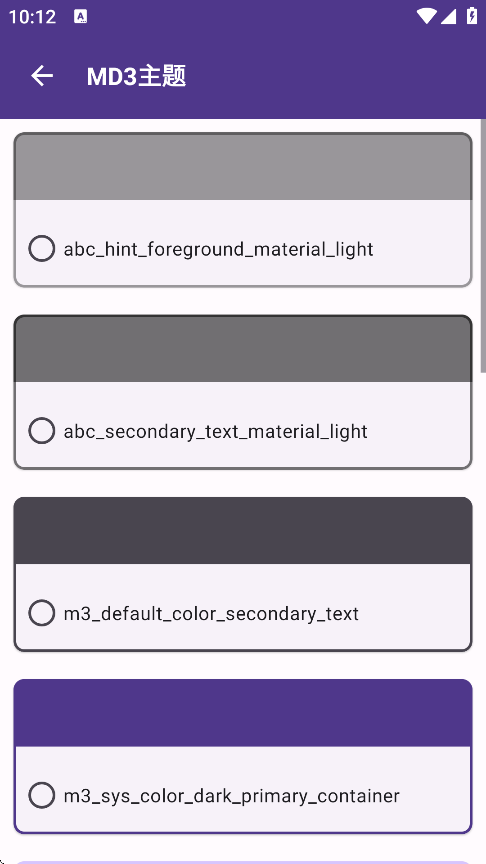Click the vertical scrollbar on the right edge
486x864 pixels.
[483, 246]
